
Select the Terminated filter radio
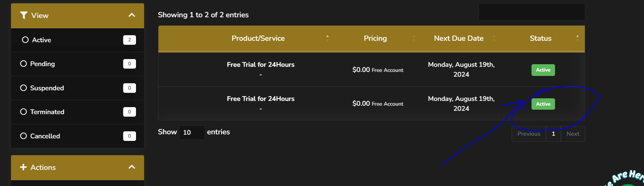point(24,112)
